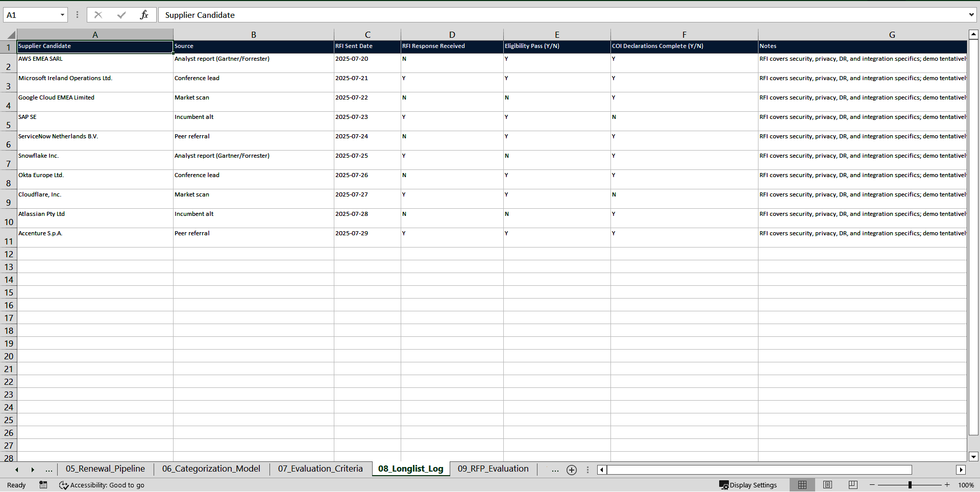Select the 'Google Cloud EMEA Limited' cell
980x492 pixels.
(x=95, y=102)
